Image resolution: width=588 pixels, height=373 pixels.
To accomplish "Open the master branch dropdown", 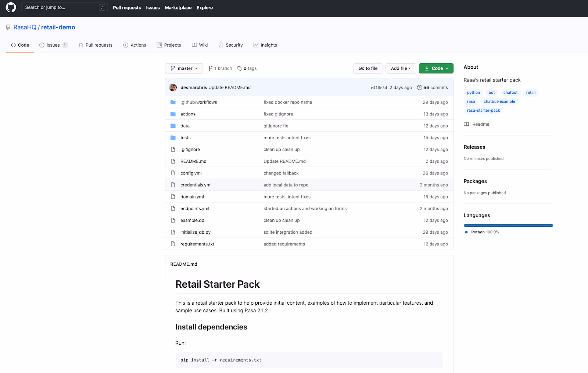I will tap(184, 68).
